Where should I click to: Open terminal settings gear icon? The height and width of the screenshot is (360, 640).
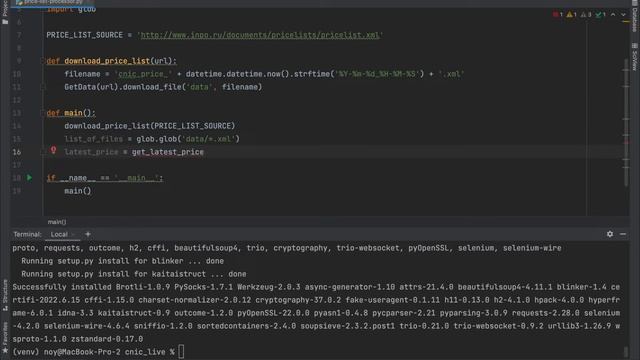[x=610, y=234]
